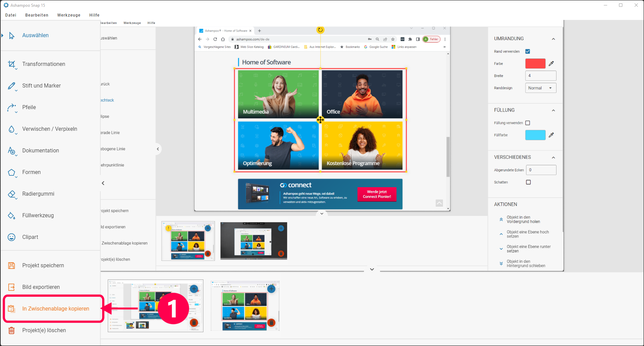This screenshot has height=346, width=644.
Task: Click Objekt in den Vordergrund holen icon
Action: click(501, 220)
